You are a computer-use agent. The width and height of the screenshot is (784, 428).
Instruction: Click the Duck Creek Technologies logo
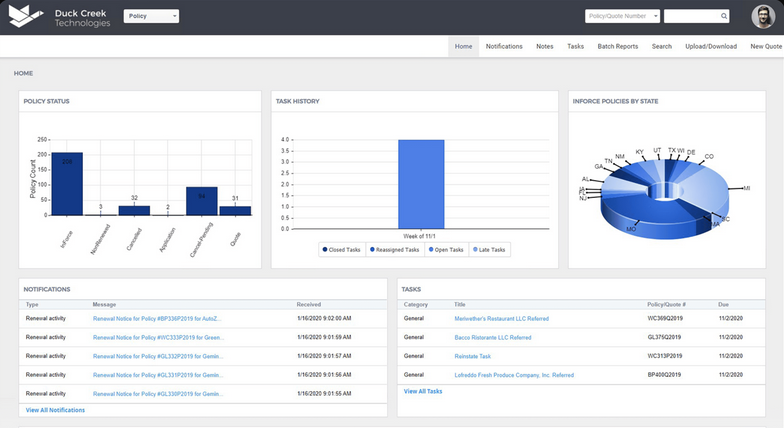[x=60, y=17]
